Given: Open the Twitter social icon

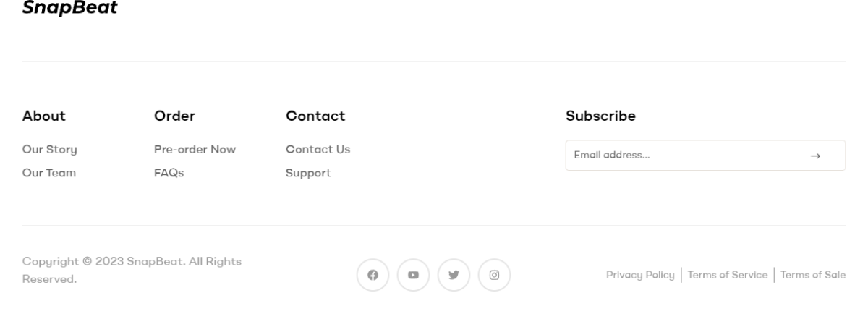Looking at the screenshot, I should pos(454,275).
